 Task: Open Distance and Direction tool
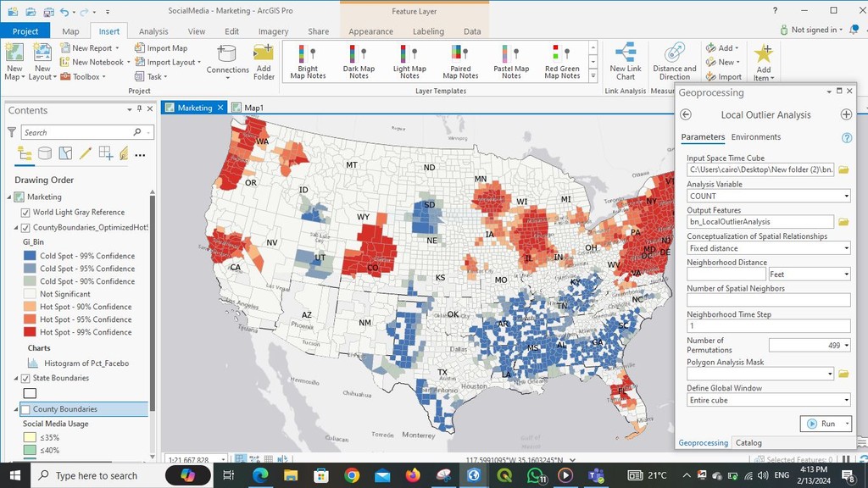click(674, 61)
